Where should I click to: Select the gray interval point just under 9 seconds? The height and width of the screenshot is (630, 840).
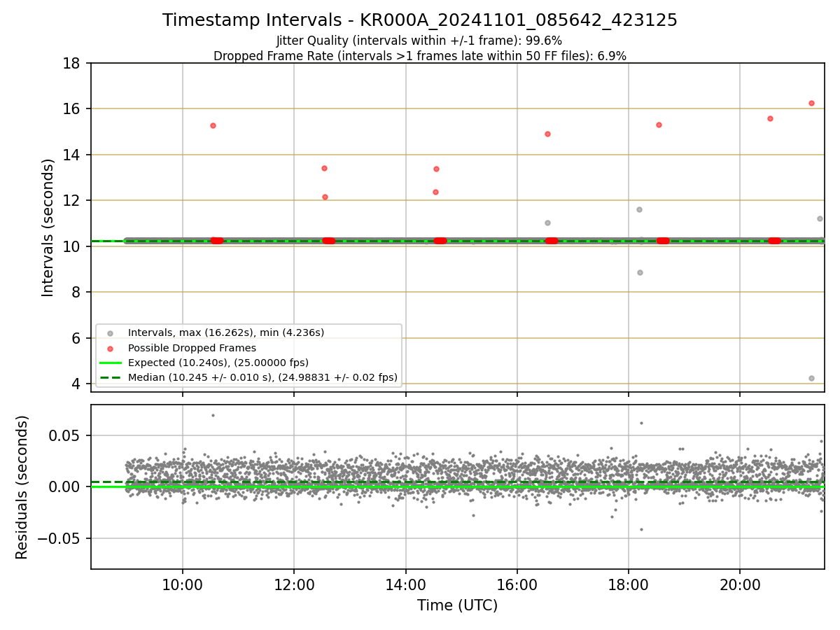[640, 272]
